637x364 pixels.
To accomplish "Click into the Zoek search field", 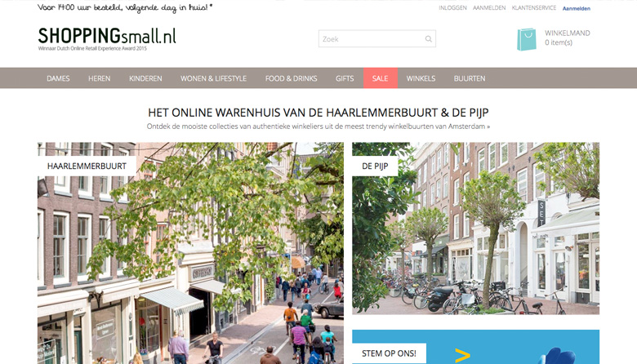I will 377,38.
